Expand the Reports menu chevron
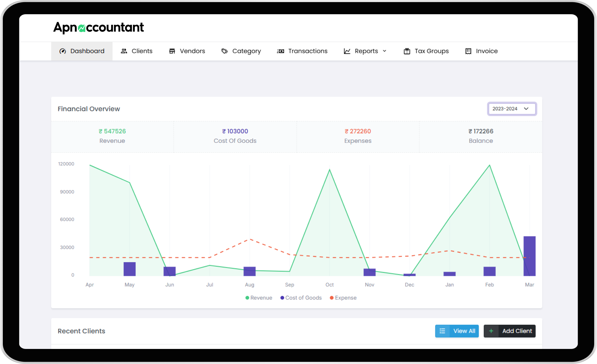 pos(384,51)
